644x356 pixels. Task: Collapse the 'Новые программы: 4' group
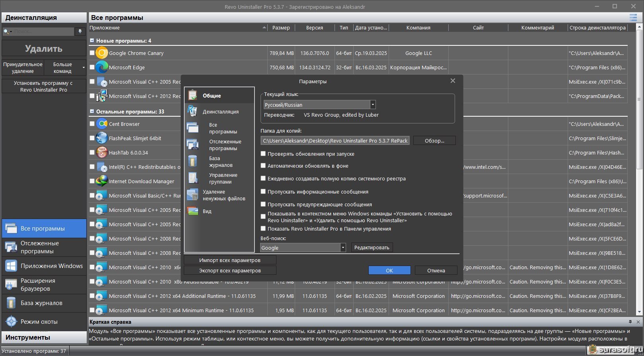click(92, 41)
